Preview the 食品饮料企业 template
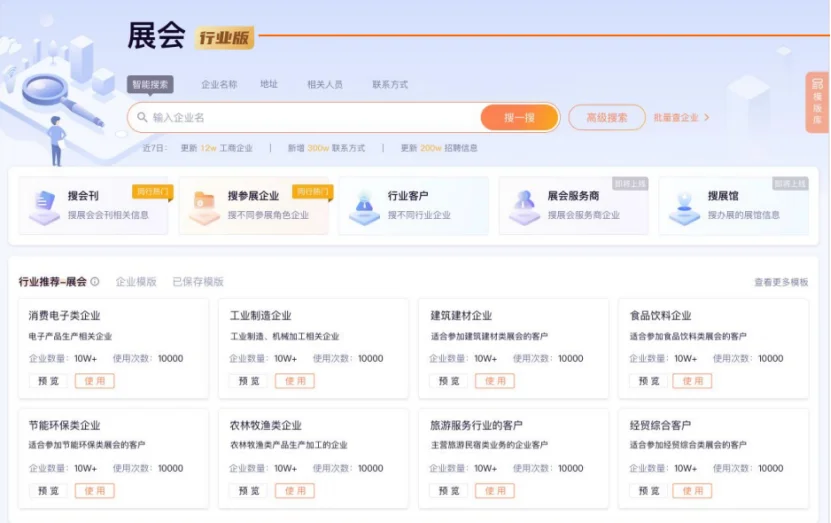Screen dimensions: 831x523 tap(649, 380)
